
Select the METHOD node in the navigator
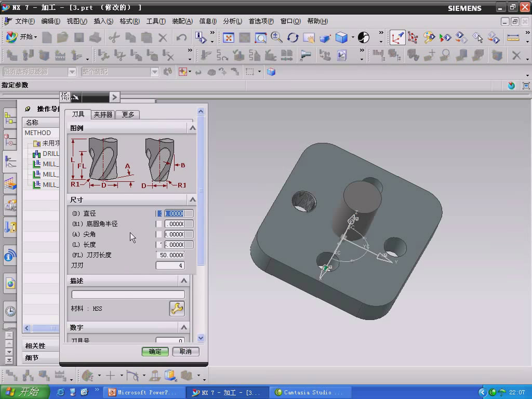(37, 132)
